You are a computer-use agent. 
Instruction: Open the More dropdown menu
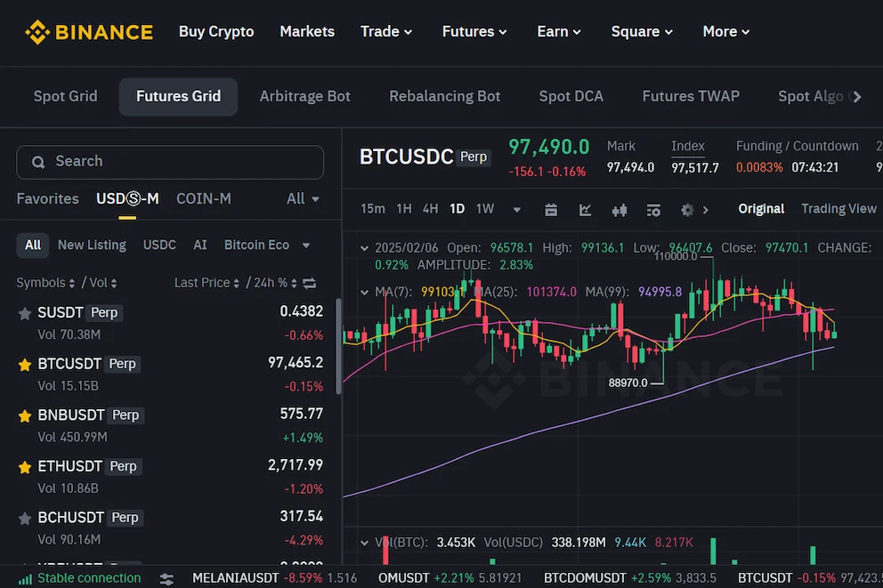pos(725,31)
